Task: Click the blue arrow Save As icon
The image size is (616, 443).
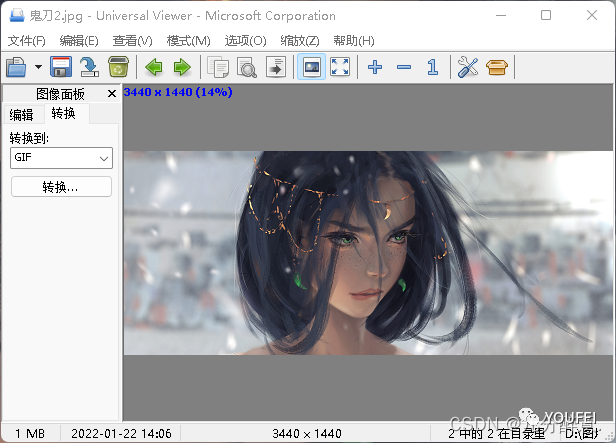Action: coord(89,67)
